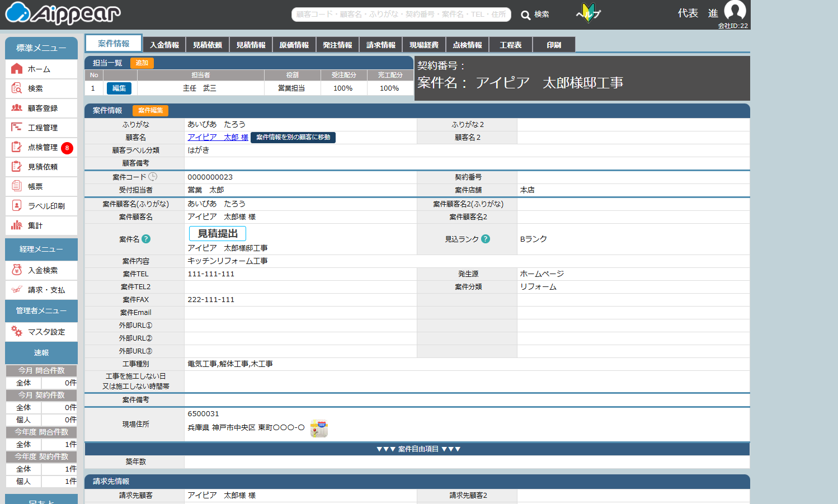Click the 速報 sidebar header
The image size is (838, 504).
tap(41, 353)
